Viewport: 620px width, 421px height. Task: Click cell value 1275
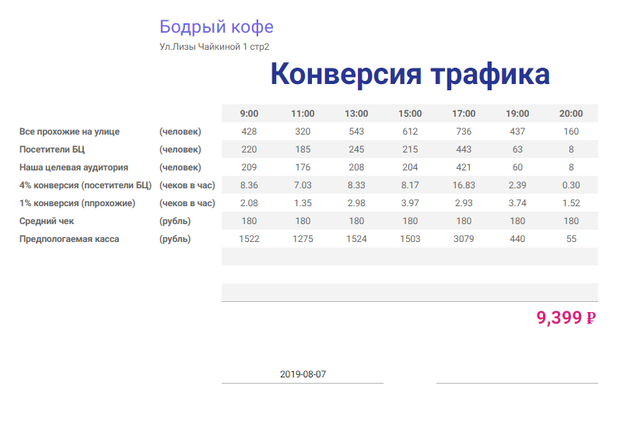303,239
